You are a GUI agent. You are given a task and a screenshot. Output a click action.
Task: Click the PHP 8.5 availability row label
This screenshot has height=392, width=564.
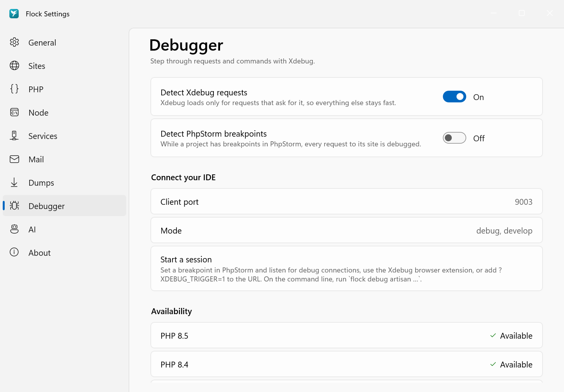(x=174, y=336)
